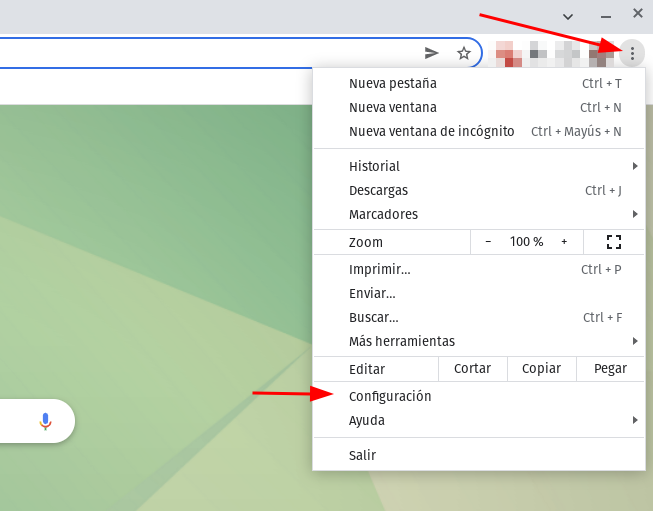Toggle fullscreen mode icon in Zoom row
The width and height of the screenshot is (653, 511).
[x=614, y=242]
